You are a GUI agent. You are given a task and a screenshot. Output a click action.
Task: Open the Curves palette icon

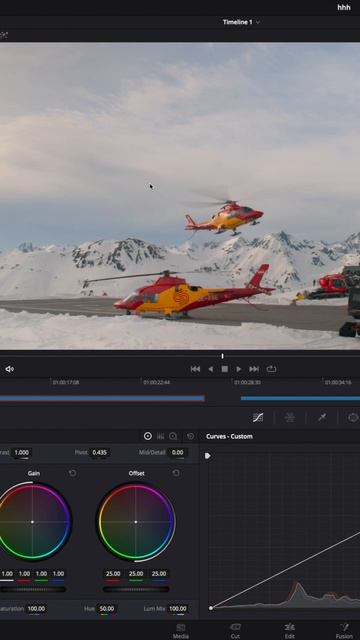pyautogui.click(x=258, y=417)
